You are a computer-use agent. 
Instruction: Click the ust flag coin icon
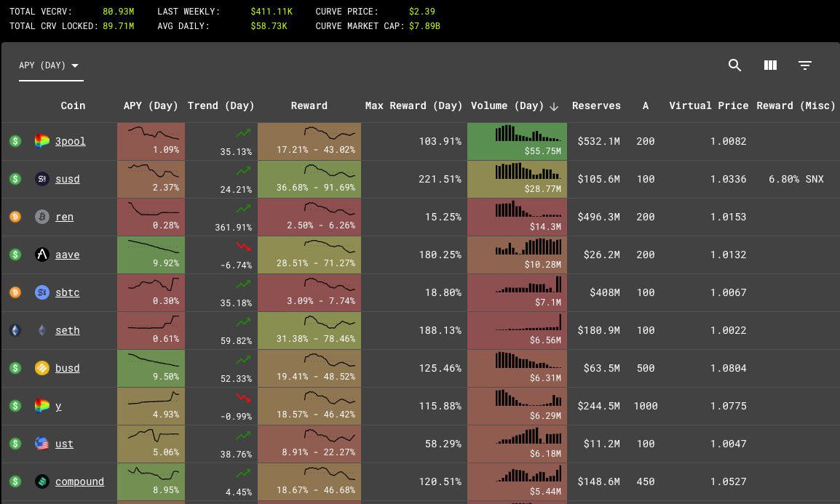tap(41, 444)
